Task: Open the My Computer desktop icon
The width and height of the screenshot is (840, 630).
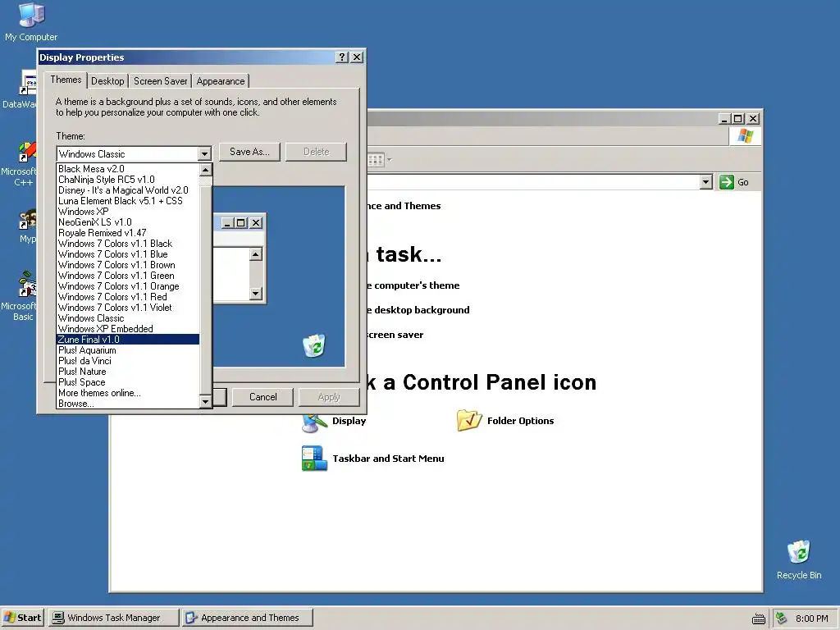Action: click(x=31, y=21)
